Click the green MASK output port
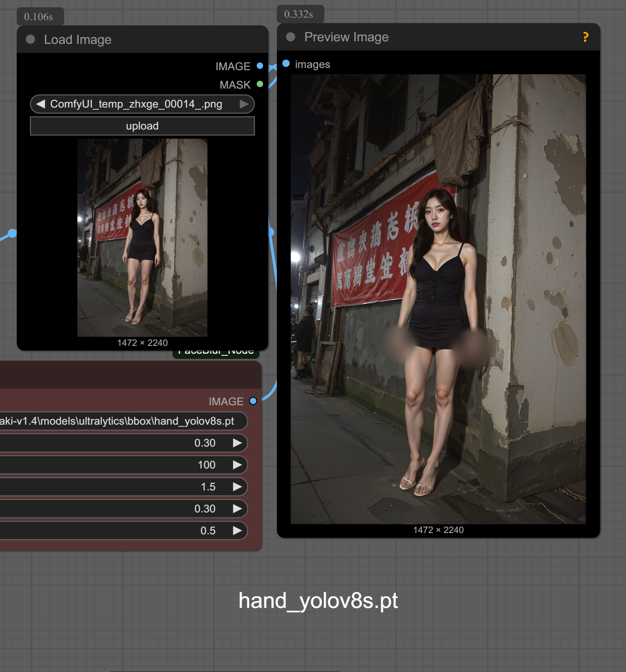The width and height of the screenshot is (626, 672). tap(260, 84)
